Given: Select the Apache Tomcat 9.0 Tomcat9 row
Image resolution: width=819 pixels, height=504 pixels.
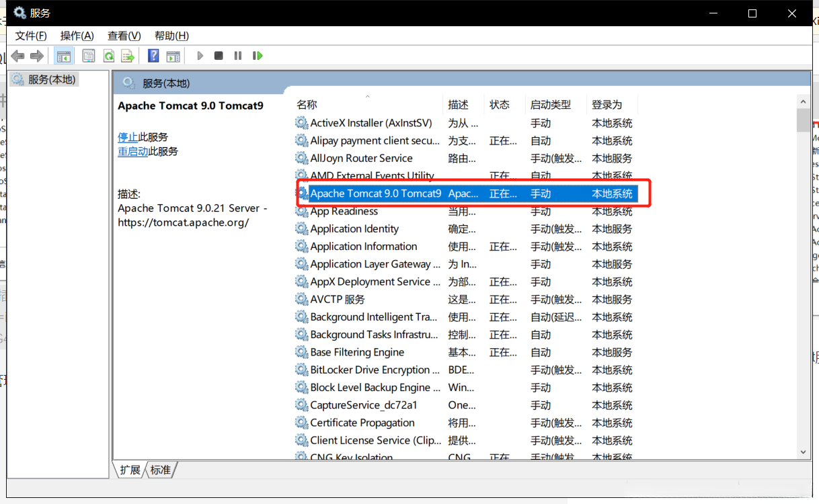Looking at the screenshot, I should tap(466, 194).
